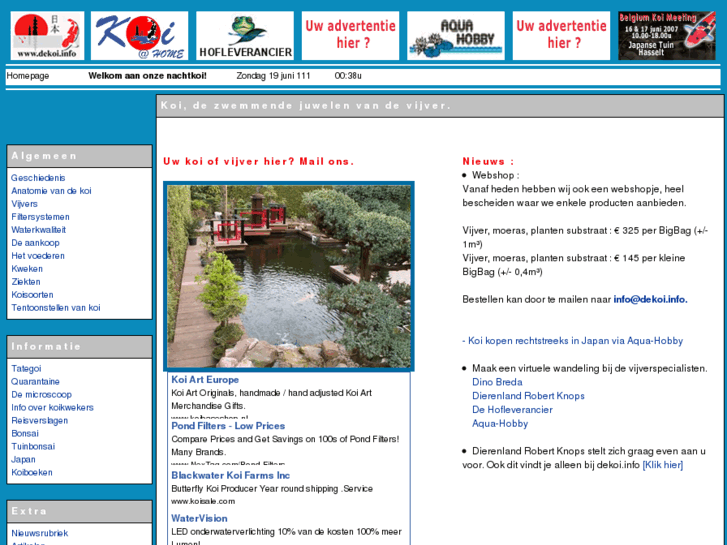Select the Vijvers menu link
727x545 pixels.
point(24,204)
